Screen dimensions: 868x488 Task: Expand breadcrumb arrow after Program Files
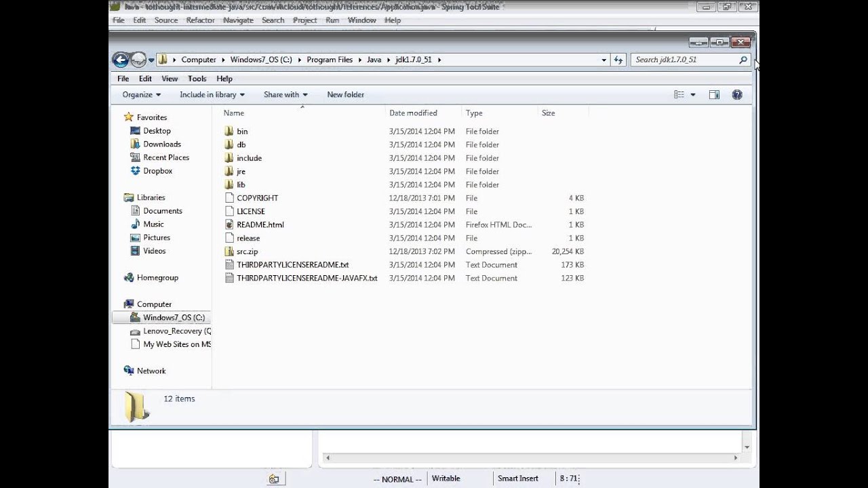pos(359,60)
